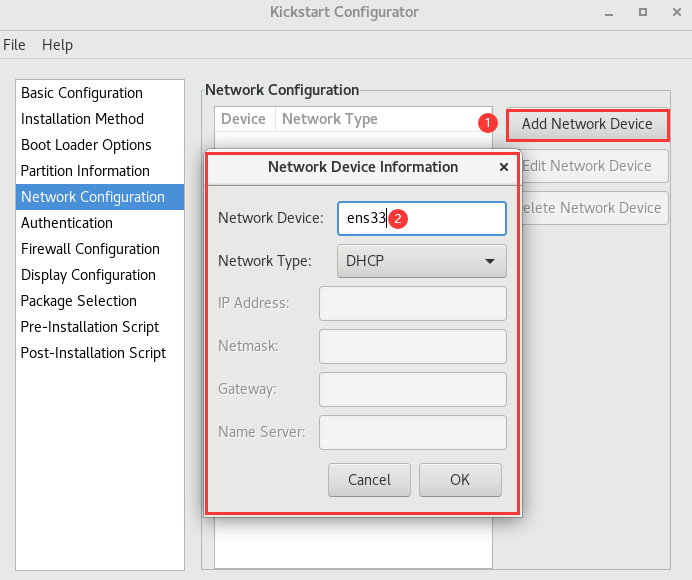
Task: Open Boot Loader Options section
Action: [x=100, y=145]
